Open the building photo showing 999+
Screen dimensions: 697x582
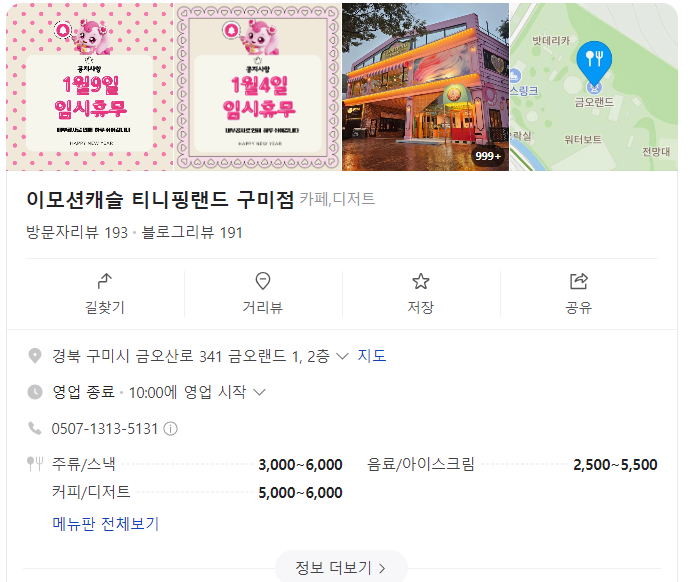point(425,87)
